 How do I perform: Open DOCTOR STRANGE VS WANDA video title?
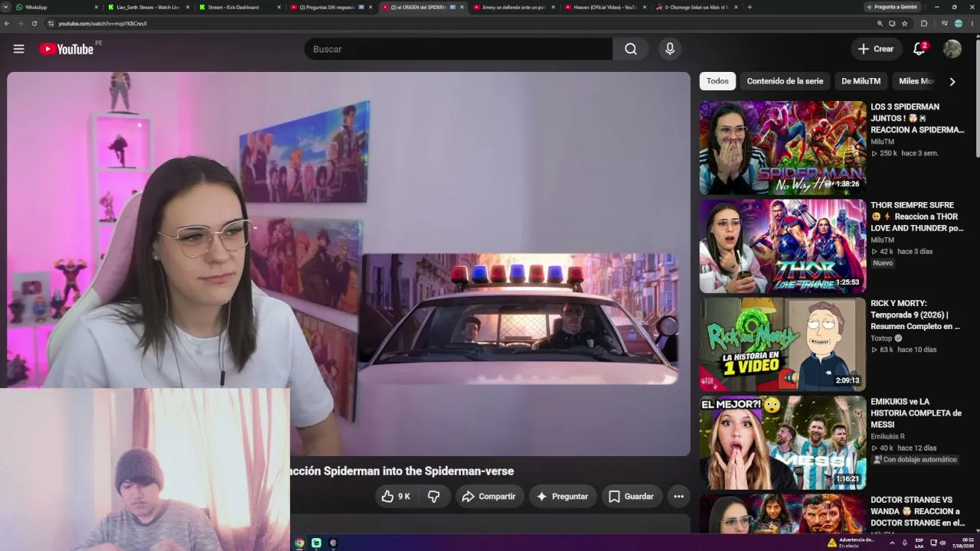point(917,511)
